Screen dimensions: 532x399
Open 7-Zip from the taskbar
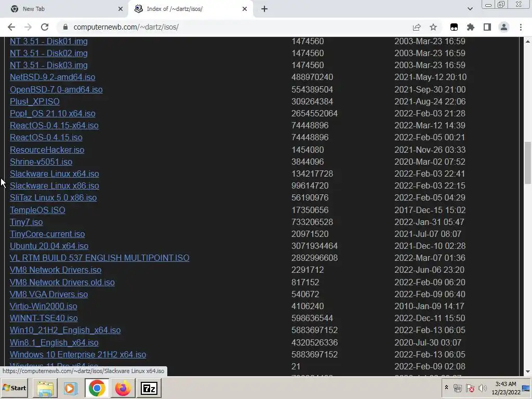pos(149,388)
